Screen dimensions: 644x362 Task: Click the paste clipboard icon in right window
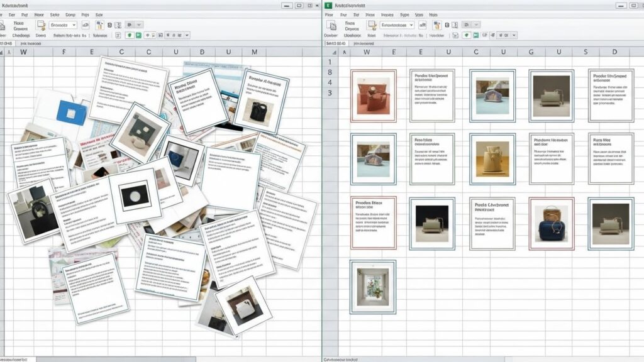point(333,25)
